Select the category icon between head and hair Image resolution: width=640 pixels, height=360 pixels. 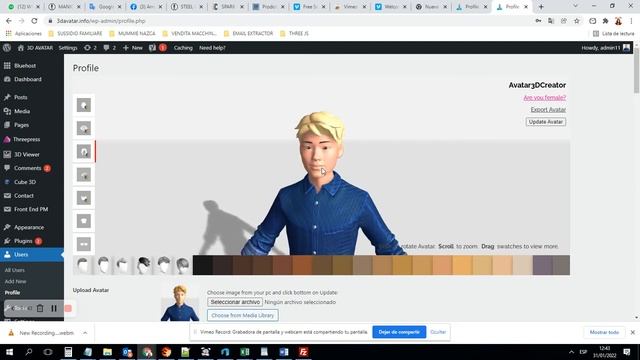point(84,128)
